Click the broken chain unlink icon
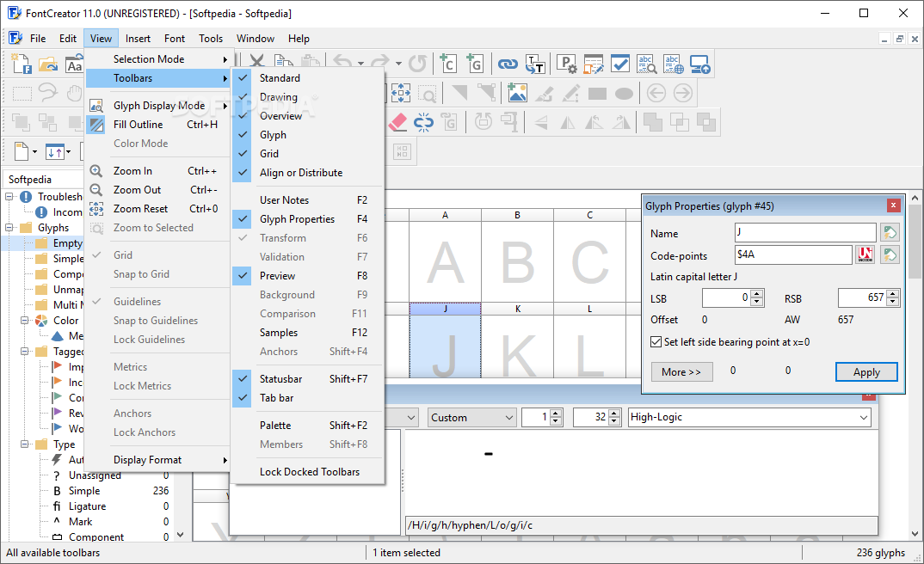This screenshot has height=564, width=924. click(x=423, y=122)
